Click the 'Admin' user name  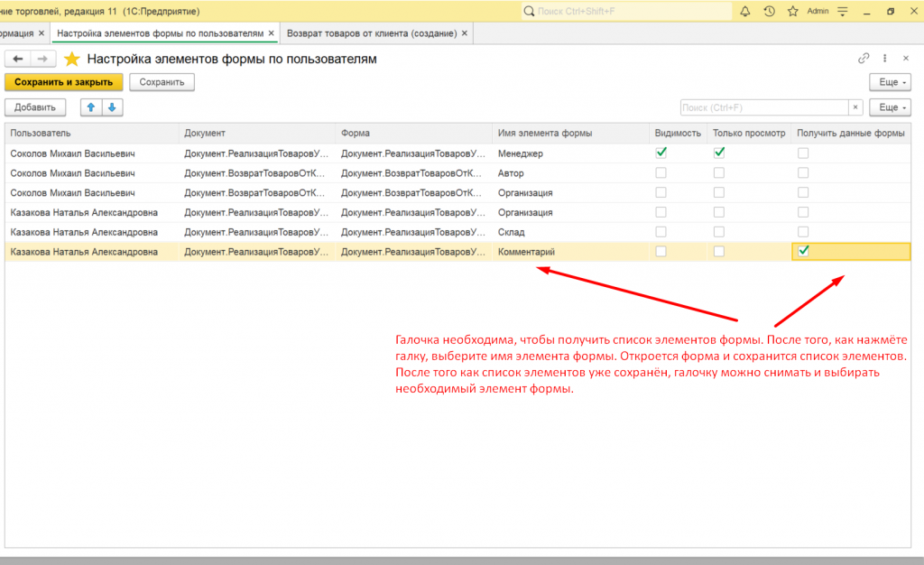[x=818, y=11]
